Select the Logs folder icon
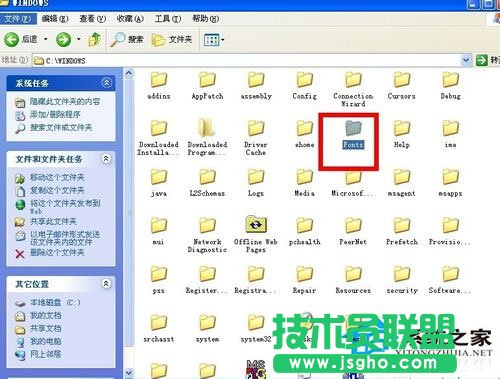The width and height of the screenshot is (500, 379). point(256,177)
